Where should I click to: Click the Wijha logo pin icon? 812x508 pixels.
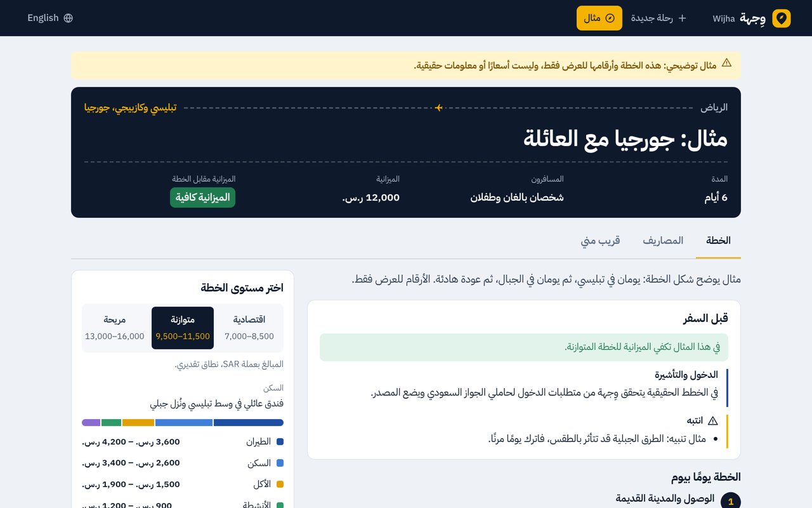coord(782,18)
